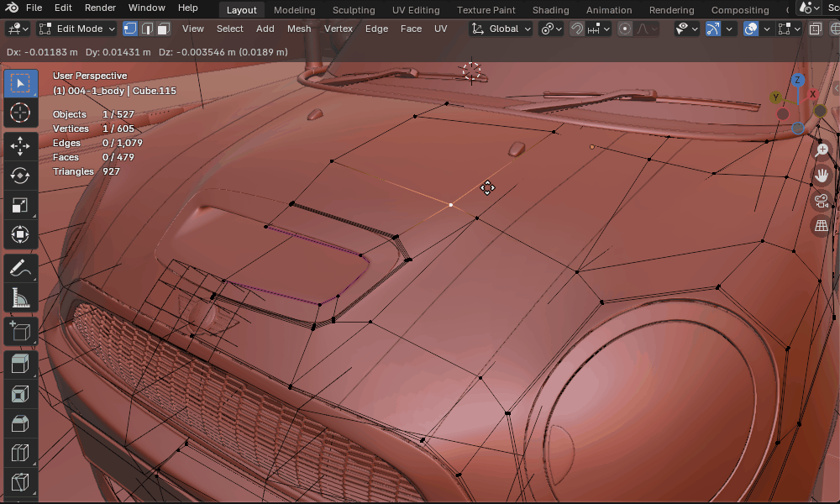Image resolution: width=840 pixels, height=504 pixels.
Task: Select the Rotate tool
Action: pyautogui.click(x=20, y=176)
